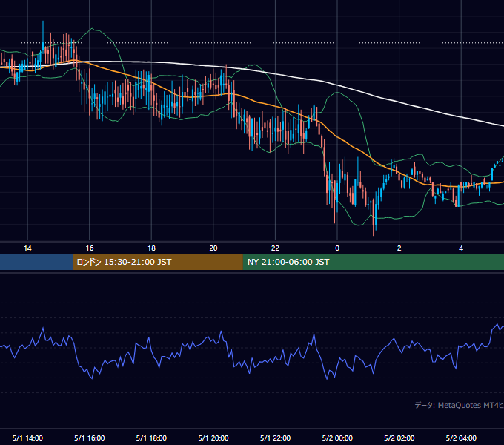Screen dimensions: 504x445
Task: Click the 4 hour label on the upper axis
Action: [461, 248]
